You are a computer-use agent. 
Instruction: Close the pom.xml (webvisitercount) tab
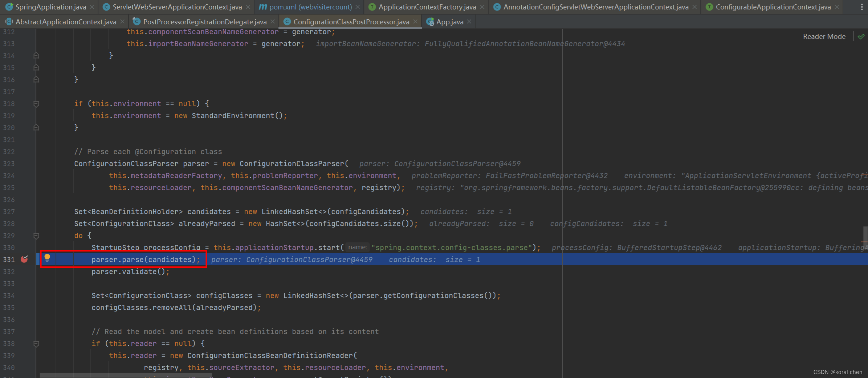click(358, 7)
